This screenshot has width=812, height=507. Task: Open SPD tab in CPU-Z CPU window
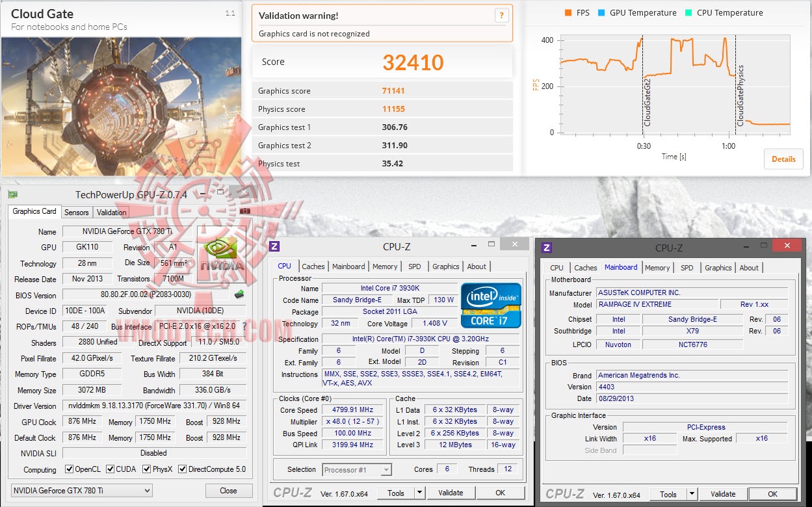click(415, 266)
